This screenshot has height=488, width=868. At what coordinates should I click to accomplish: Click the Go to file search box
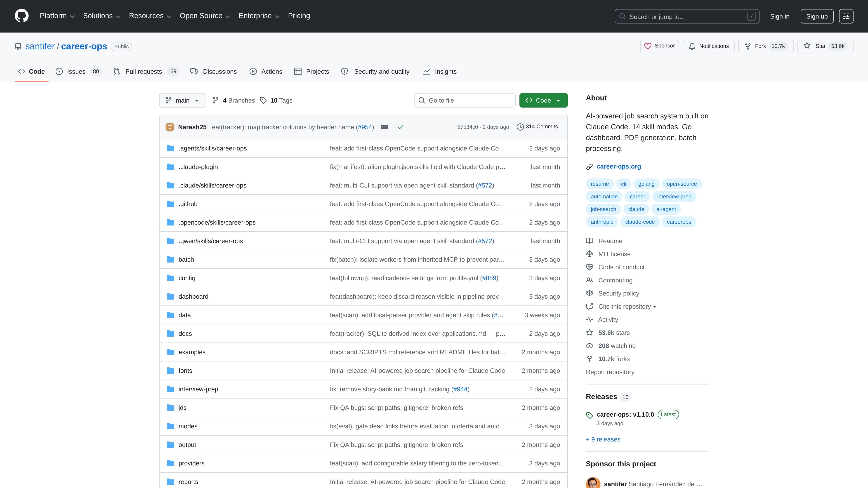click(x=465, y=100)
